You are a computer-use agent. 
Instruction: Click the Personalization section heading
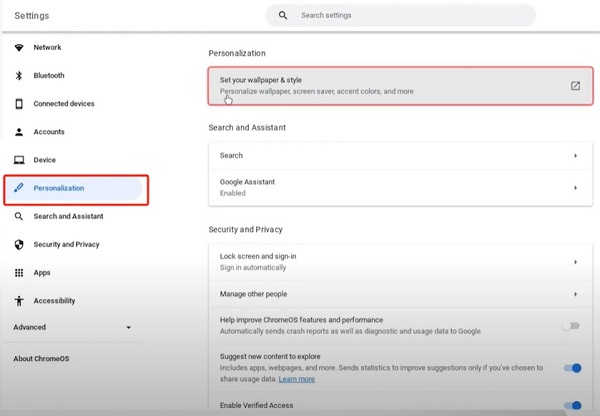pos(237,53)
